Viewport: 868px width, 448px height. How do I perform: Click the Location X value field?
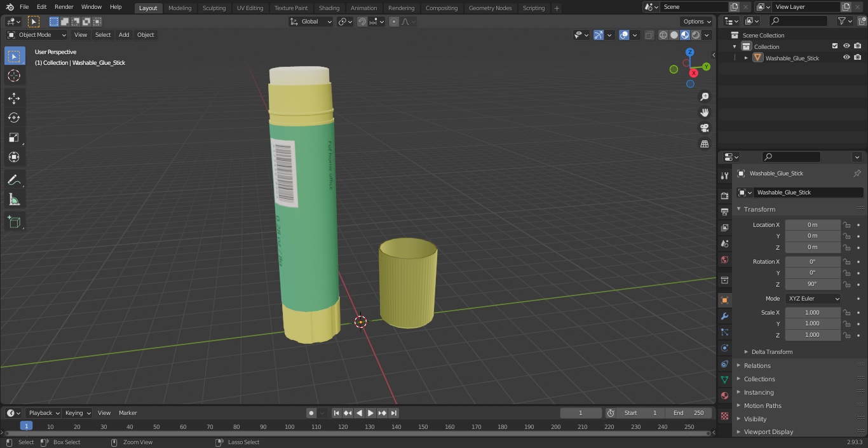813,225
